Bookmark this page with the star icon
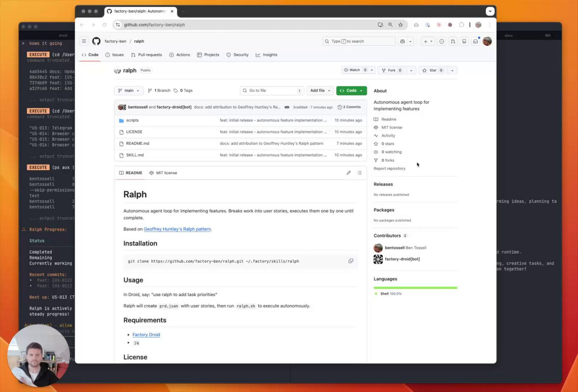The width and height of the screenshot is (578, 392). [400, 25]
